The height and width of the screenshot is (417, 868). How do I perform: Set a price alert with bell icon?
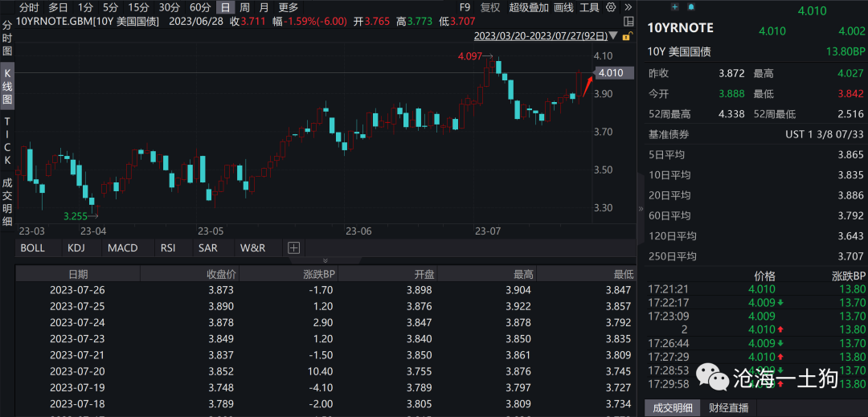691,7
